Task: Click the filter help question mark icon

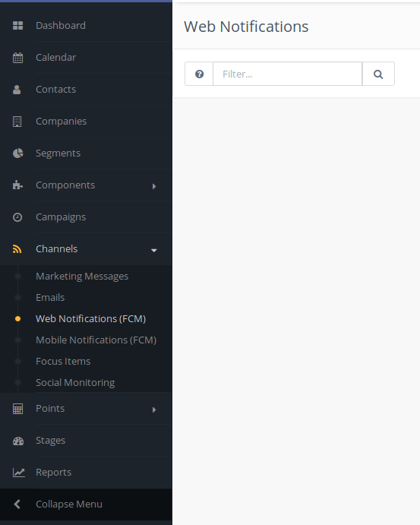Action: tap(199, 74)
